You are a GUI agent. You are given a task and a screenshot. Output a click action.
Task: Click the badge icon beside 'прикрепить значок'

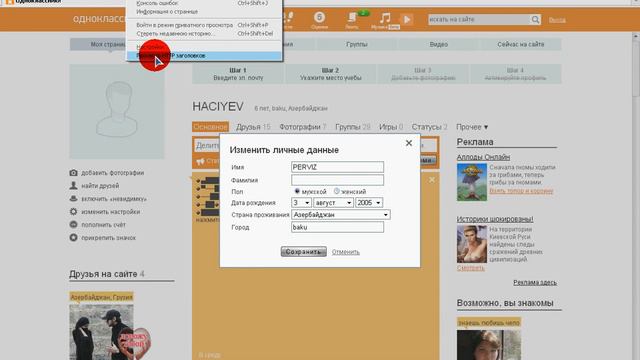click(x=73, y=238)
